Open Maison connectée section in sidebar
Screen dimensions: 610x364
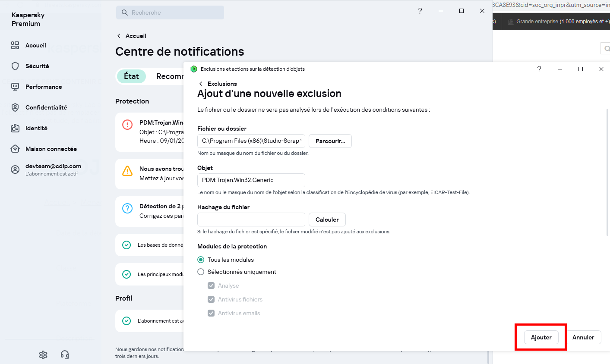click(51, 149)
